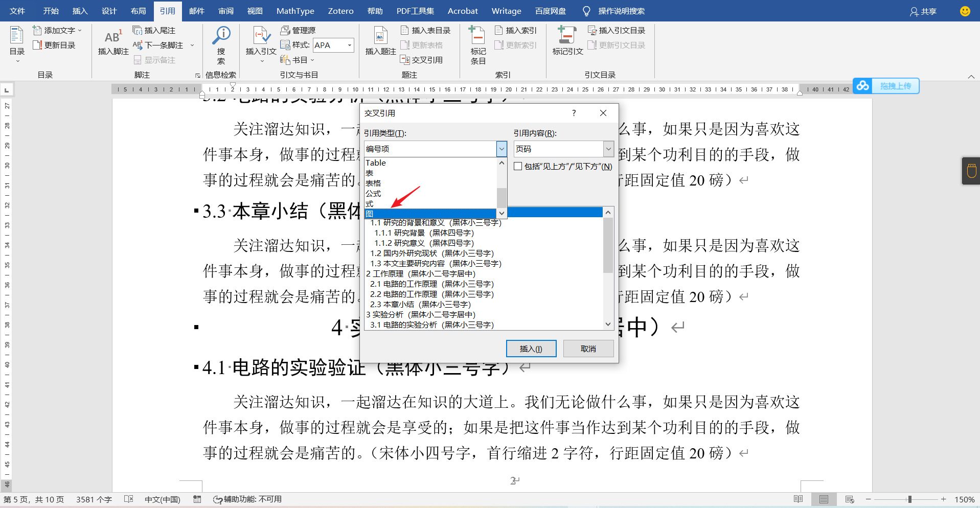
Task: Click the 拖拽上传 Baidu cloud upload button
Action: point(886,86)
